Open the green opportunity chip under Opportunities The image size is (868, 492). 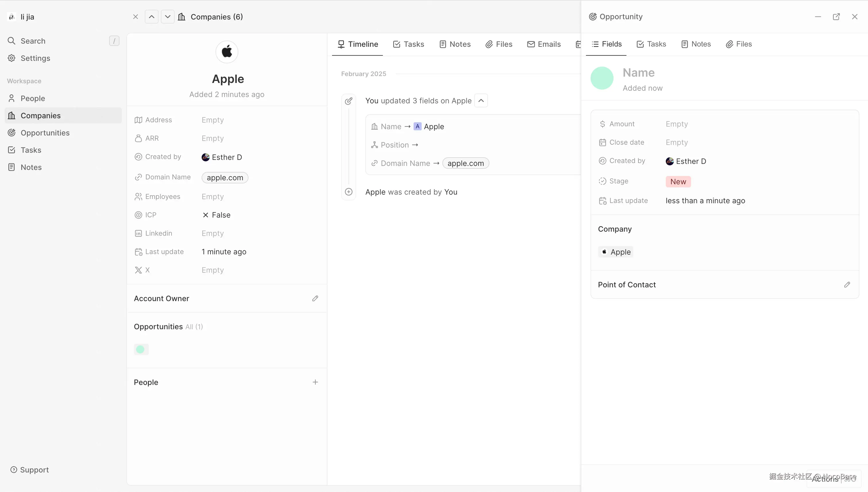tap(141, 349)
